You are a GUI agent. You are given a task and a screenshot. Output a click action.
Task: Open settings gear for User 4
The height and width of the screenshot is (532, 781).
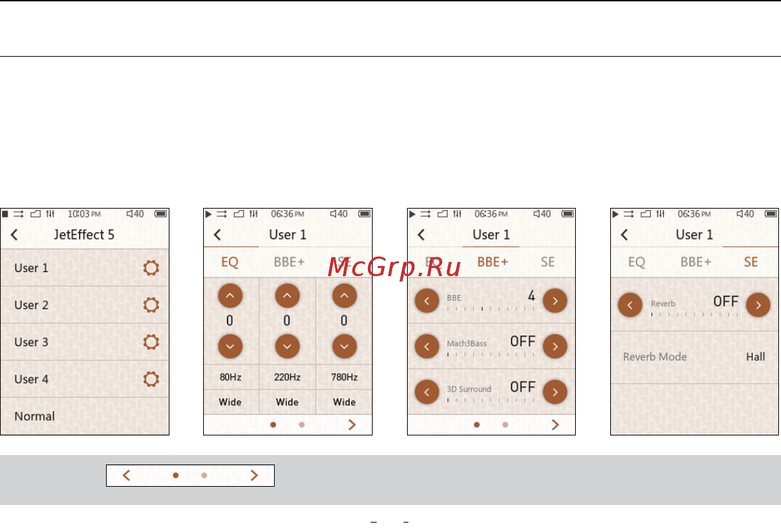click(x=151, y=379)
